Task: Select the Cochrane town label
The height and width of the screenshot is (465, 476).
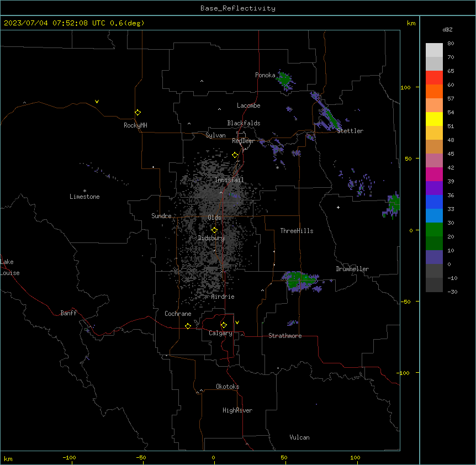Action: 178,314
